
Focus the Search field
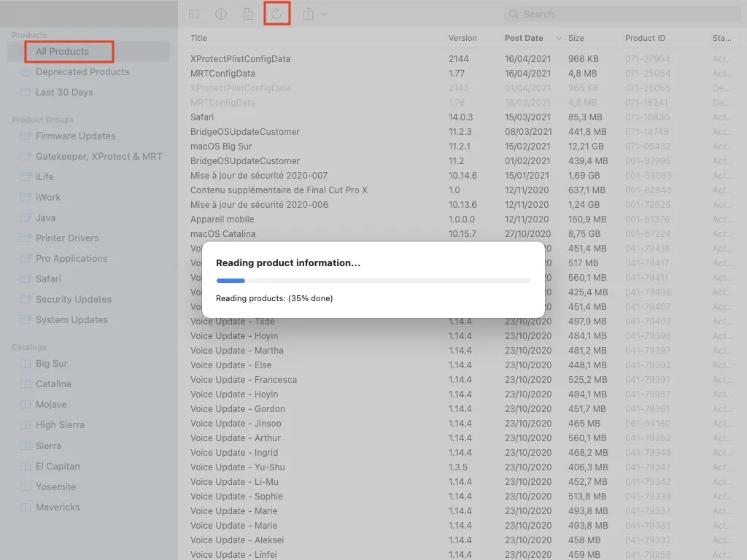622,15
